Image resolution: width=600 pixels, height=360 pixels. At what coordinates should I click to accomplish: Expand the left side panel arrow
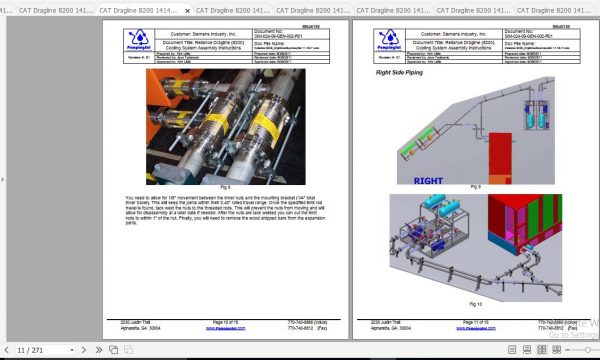point(3,179)
